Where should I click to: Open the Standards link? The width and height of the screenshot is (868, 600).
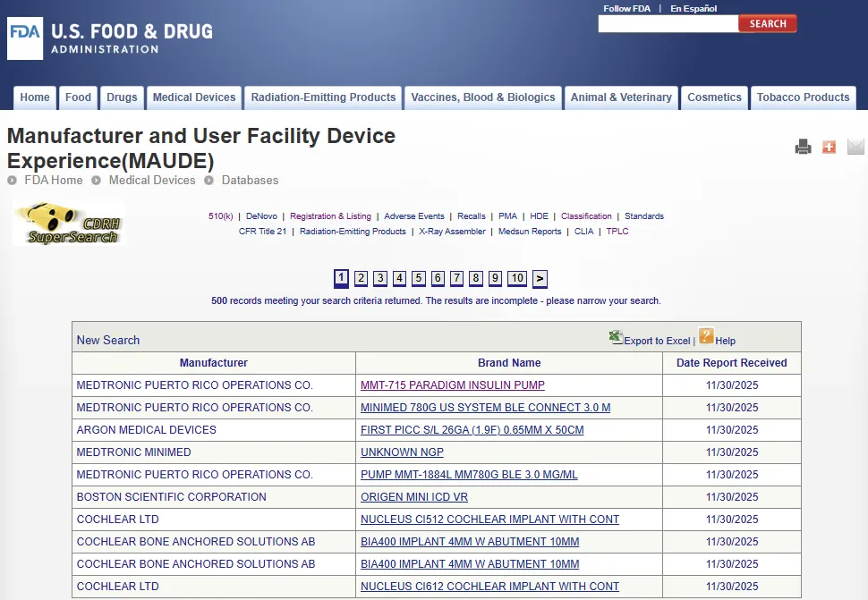pos(644,216)
